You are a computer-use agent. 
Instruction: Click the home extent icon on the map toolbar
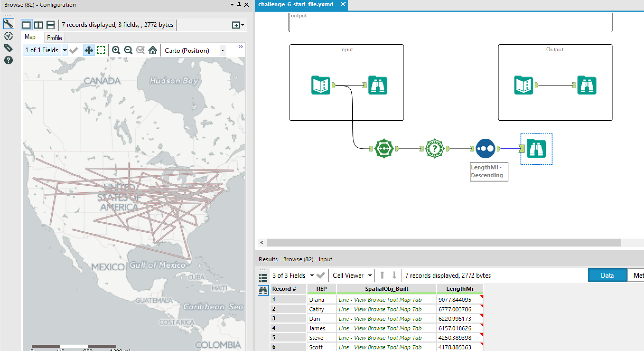pos(153,50)
